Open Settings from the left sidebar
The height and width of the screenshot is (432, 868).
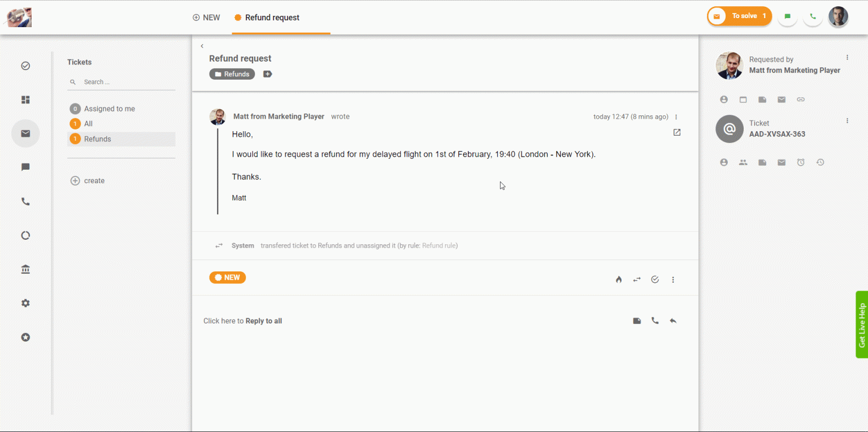point(25,303)
